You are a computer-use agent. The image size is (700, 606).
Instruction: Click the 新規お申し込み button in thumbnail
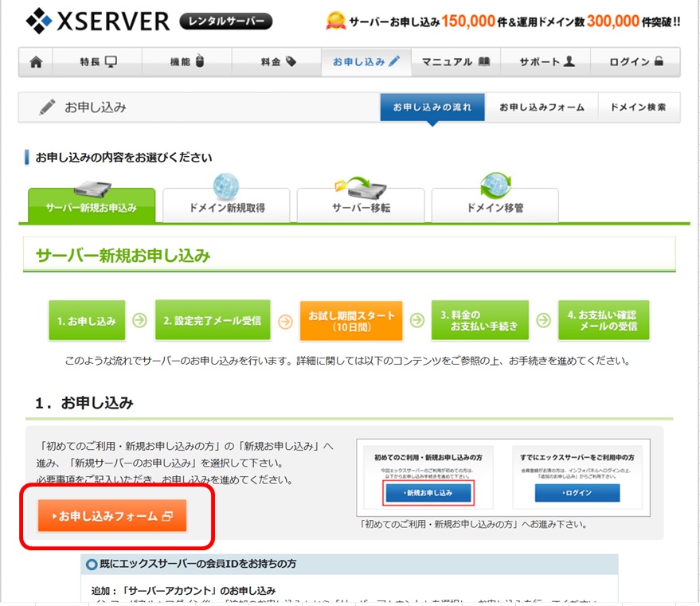428,493
